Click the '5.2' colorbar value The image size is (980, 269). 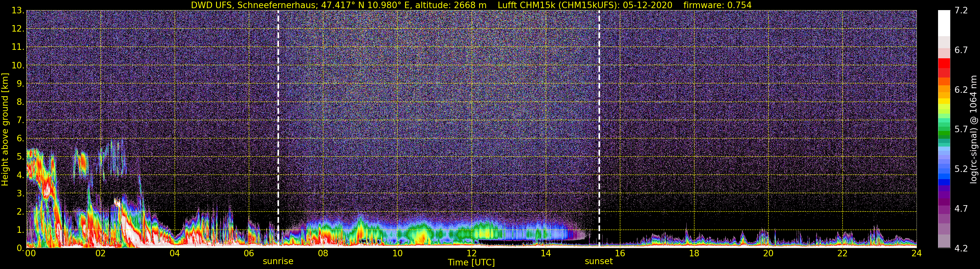[x=961, y=169]
